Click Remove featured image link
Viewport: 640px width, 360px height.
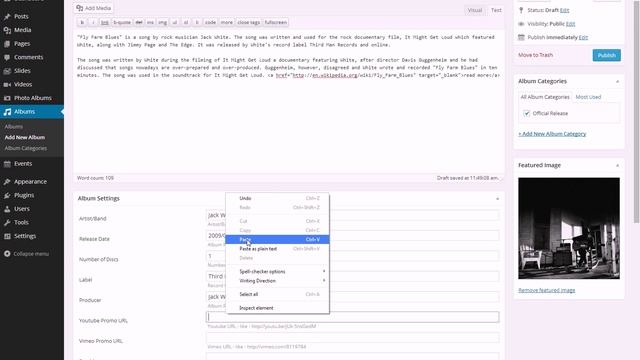point(547,291)
